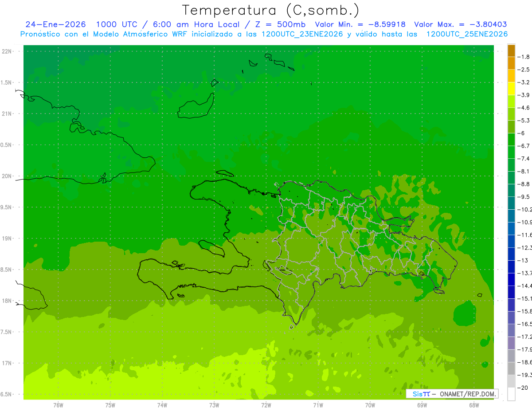Click the '-8.8' colorbar value
This screenshot has height=411, width=532.
tap(524, 184)
